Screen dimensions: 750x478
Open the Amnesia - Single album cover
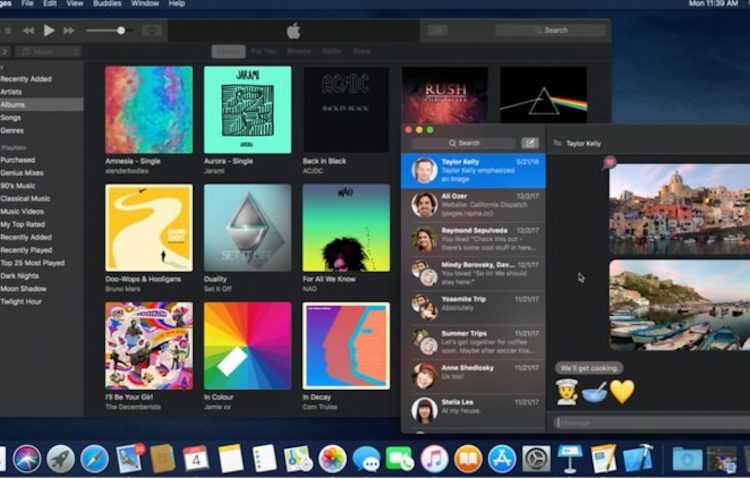point(149,110)
